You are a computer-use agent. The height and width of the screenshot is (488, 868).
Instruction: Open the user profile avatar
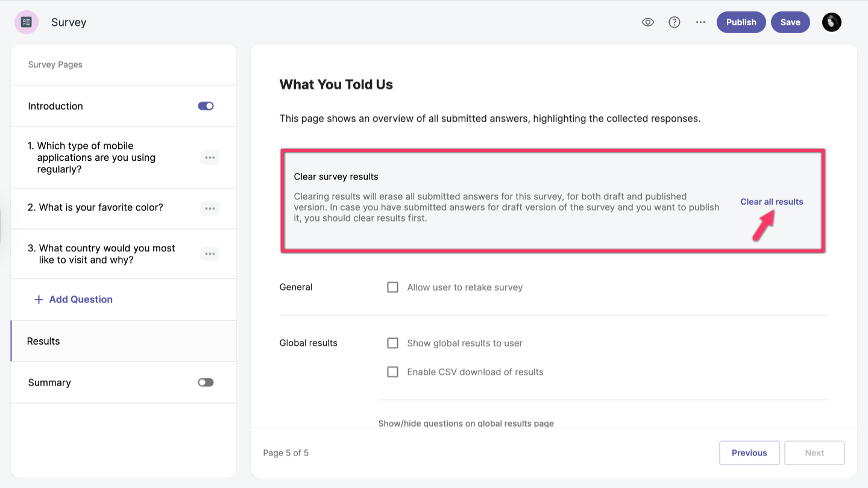tap(831, 22)
